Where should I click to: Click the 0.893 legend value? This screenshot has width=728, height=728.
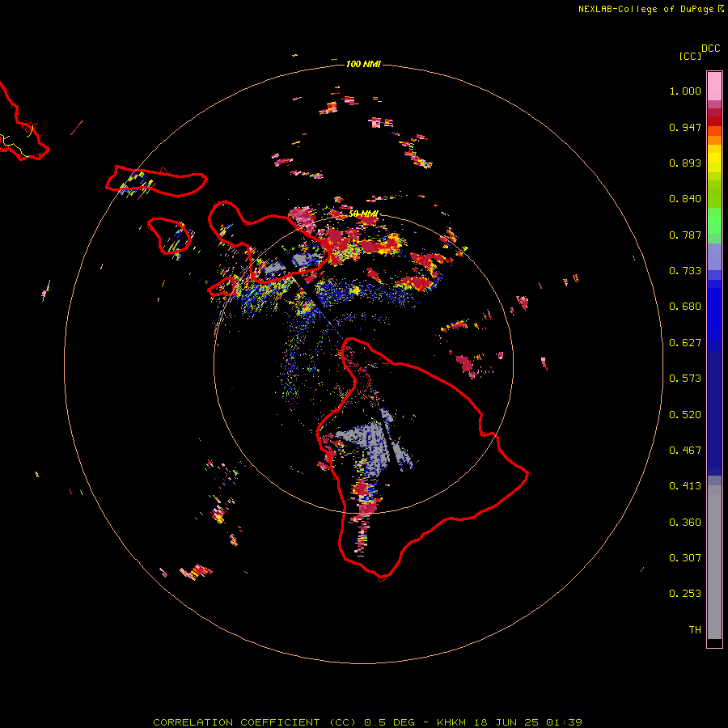[x=685, y=163]
